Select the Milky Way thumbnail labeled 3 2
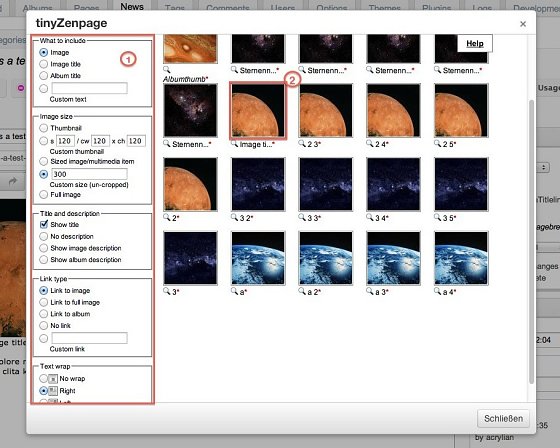 258,184
